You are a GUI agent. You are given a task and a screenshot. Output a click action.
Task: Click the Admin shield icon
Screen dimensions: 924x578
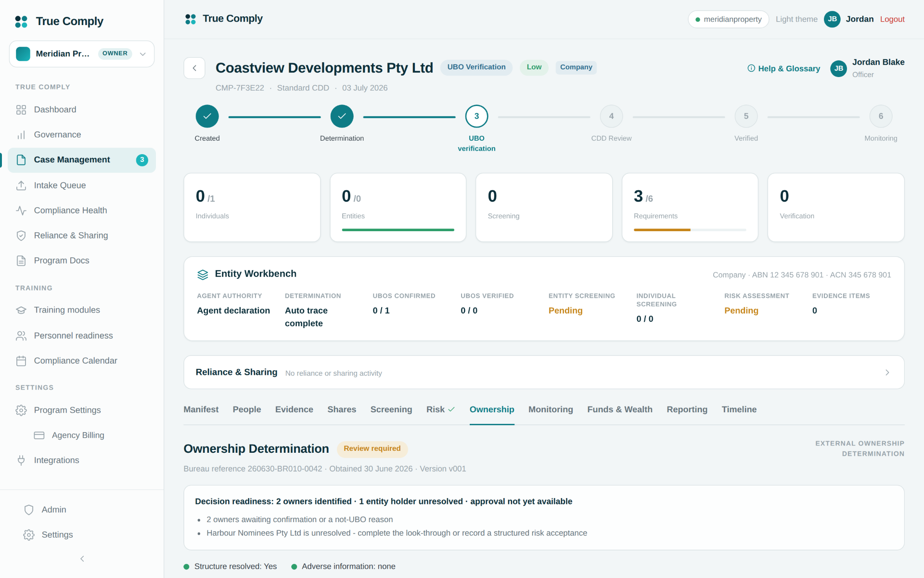29,510
